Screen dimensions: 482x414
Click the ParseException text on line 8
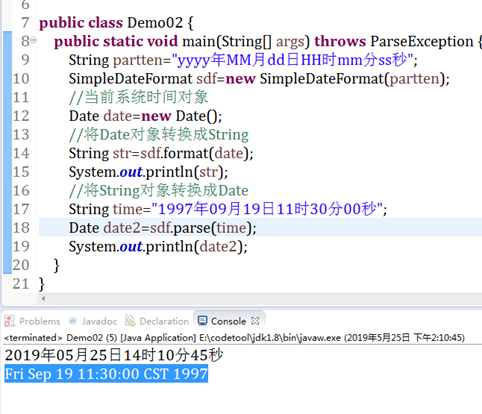pos(422,41)
